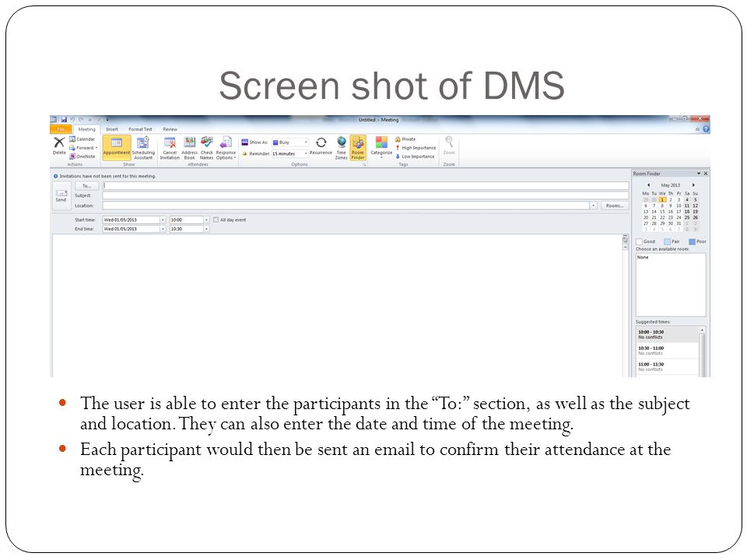This screenshot has width=747, height=560.
Task: Select suggested time 10:30 - 11:00
Action: point(667,351)
